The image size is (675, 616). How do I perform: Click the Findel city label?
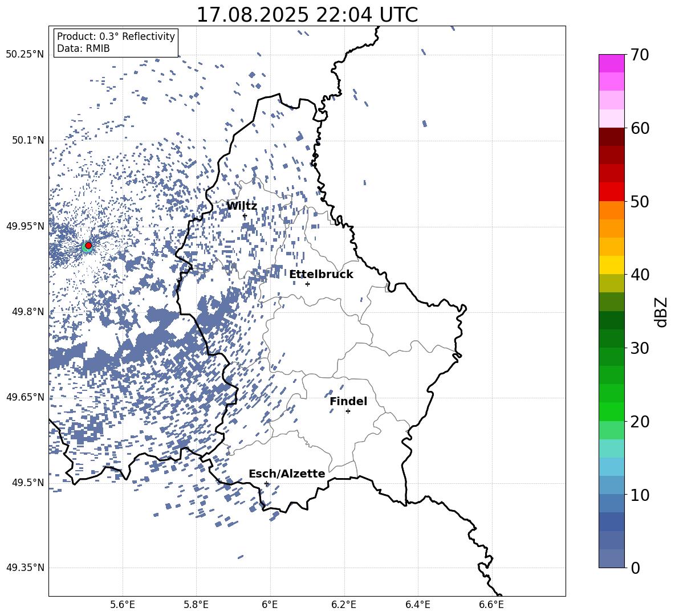(348, 401)
